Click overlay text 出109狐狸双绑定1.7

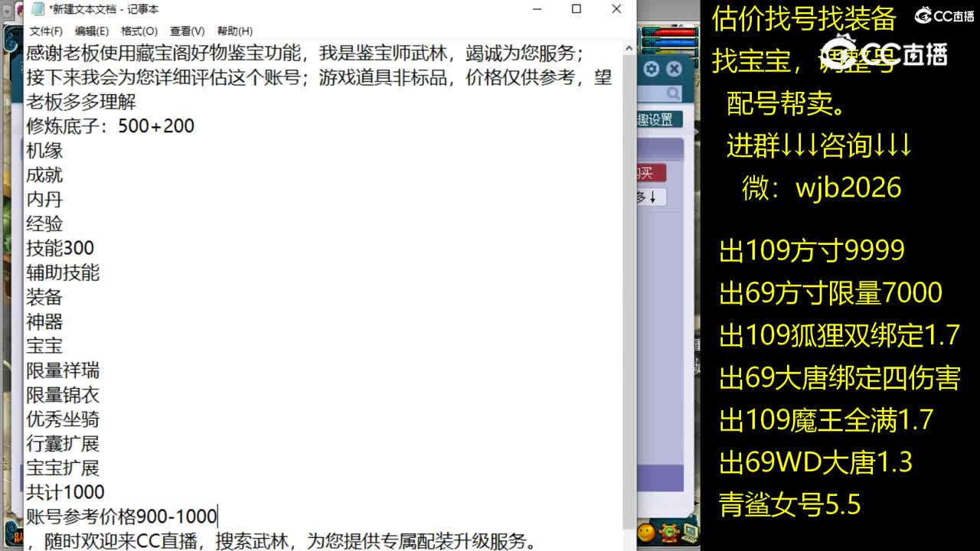840,335
